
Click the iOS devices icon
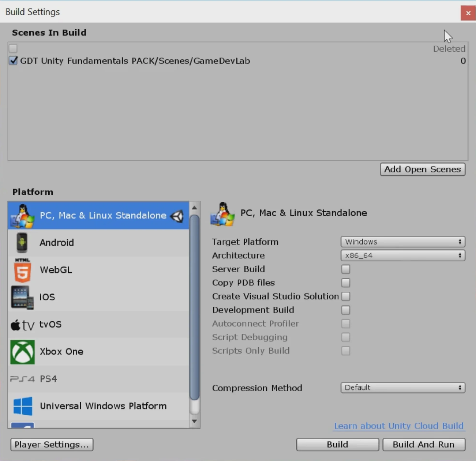pos(22,297)
